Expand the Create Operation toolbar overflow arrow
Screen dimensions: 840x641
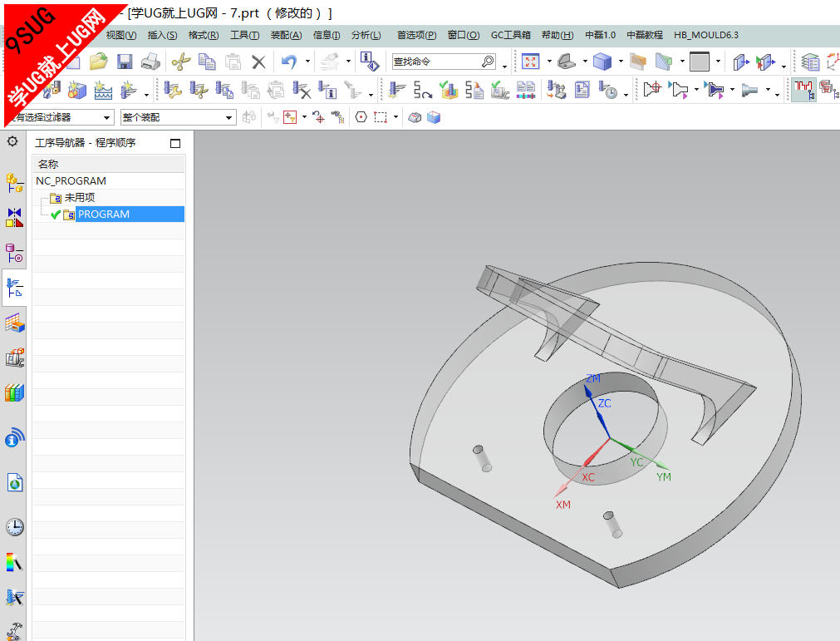tap(146, 96)
